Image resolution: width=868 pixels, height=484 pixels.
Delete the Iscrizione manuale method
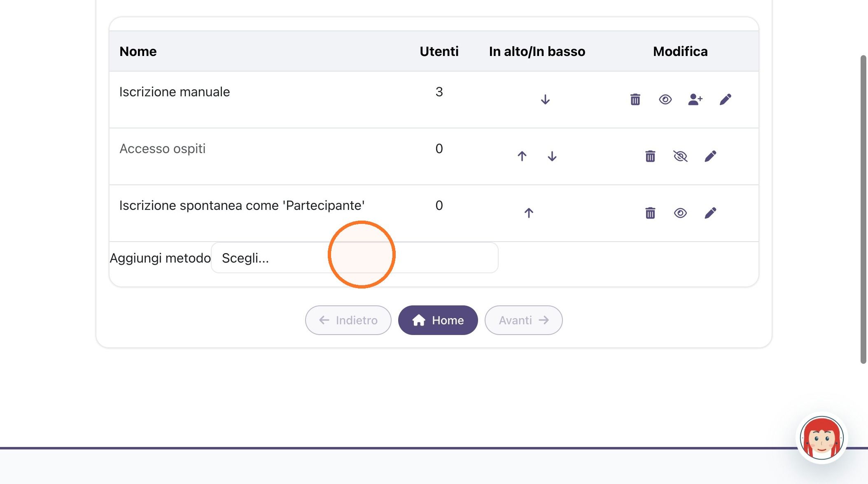pos(635,99)
